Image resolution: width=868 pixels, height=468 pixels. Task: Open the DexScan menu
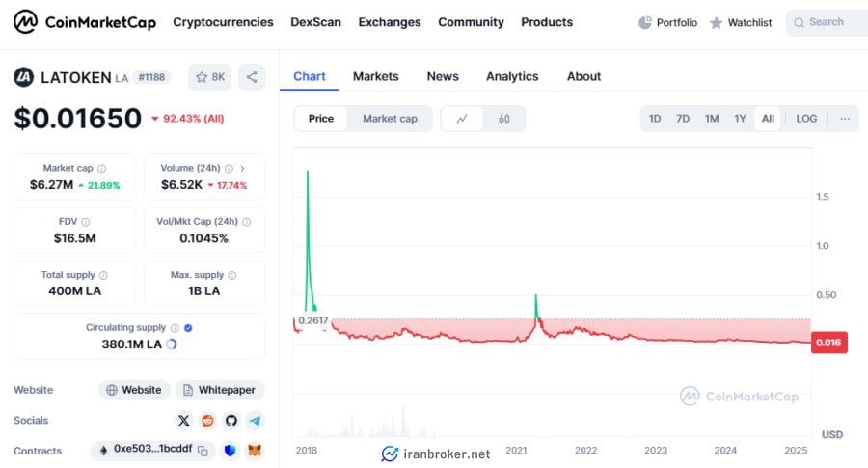click(315, 22)
